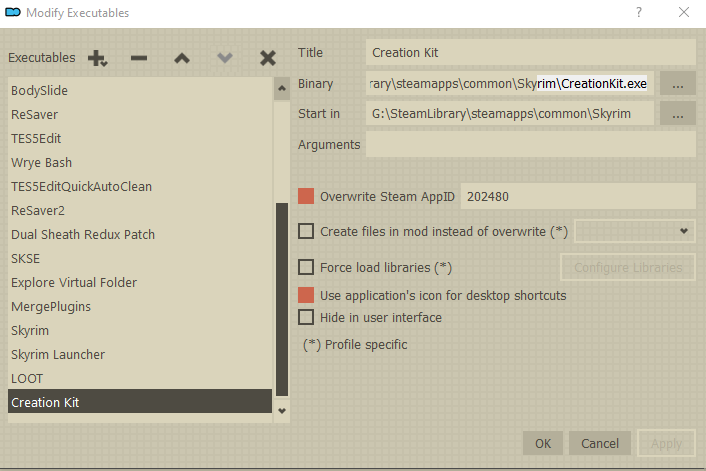The image size is (706, 471).
Task: Click the Start in path field
Action: coord(510,113)
